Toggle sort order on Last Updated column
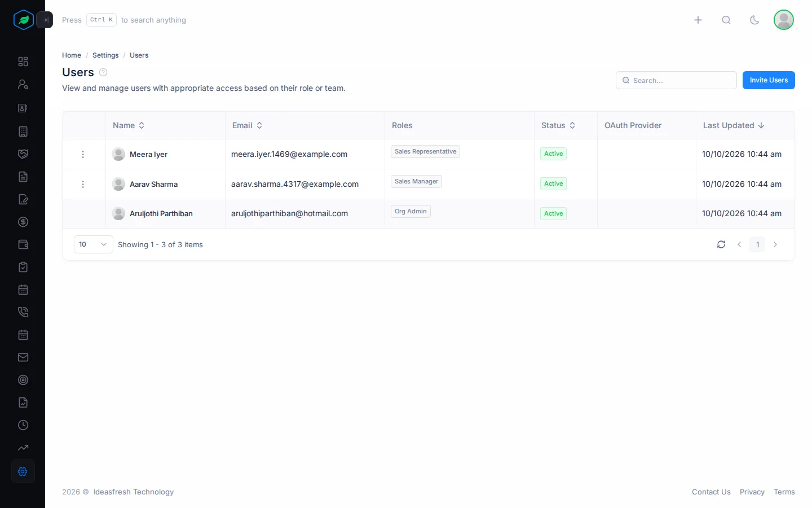The image size is (812, 508). point(734,125)
